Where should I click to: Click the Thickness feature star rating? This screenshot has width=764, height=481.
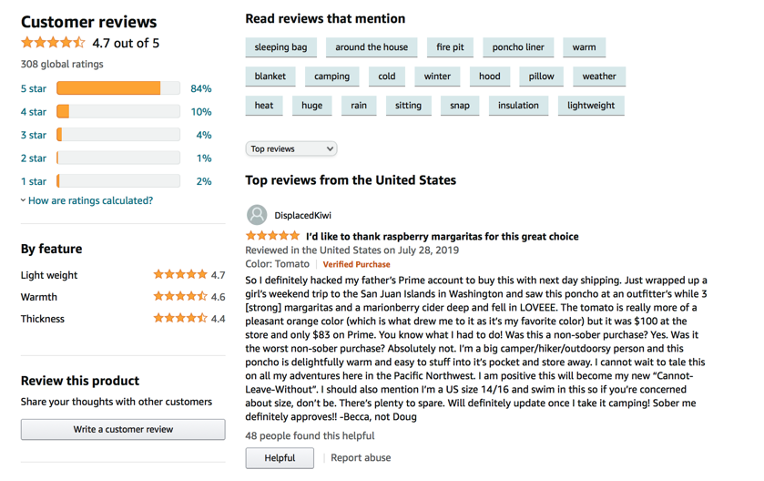pos(180,318)
